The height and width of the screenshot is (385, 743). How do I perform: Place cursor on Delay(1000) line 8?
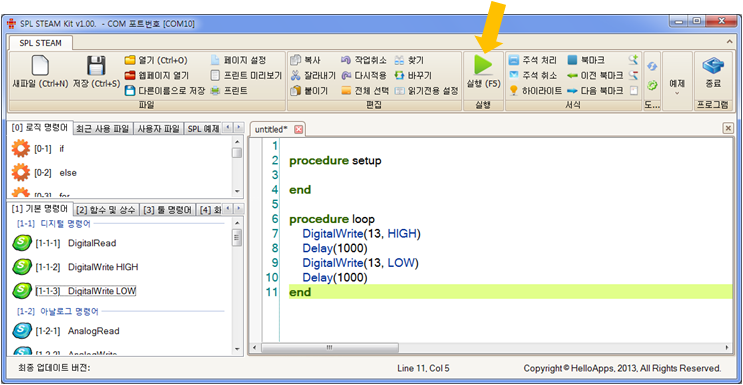click(335, 248)
